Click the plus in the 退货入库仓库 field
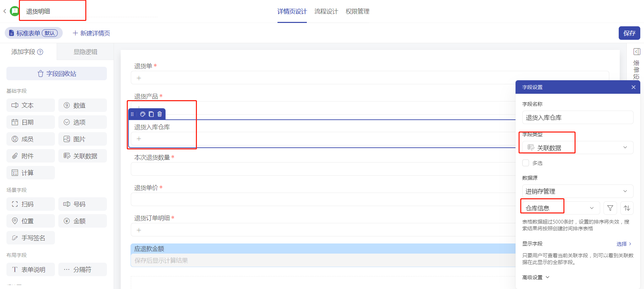Viewport: 644px width, 289px height. point(139,139)
